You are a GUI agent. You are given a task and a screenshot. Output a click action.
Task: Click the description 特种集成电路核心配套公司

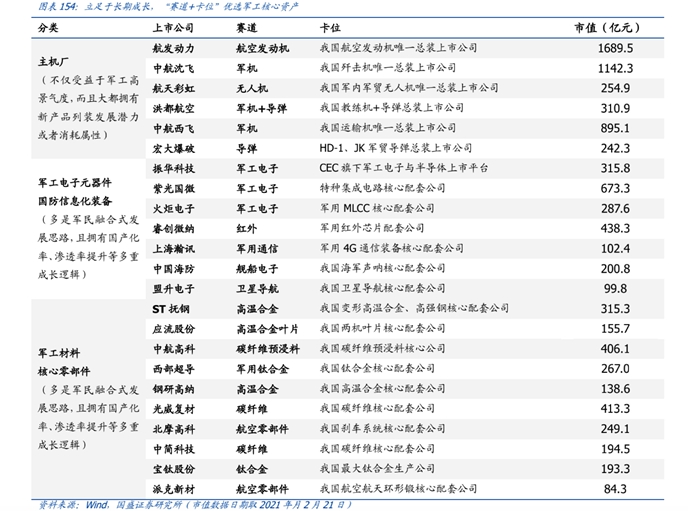tap(383, 188)
